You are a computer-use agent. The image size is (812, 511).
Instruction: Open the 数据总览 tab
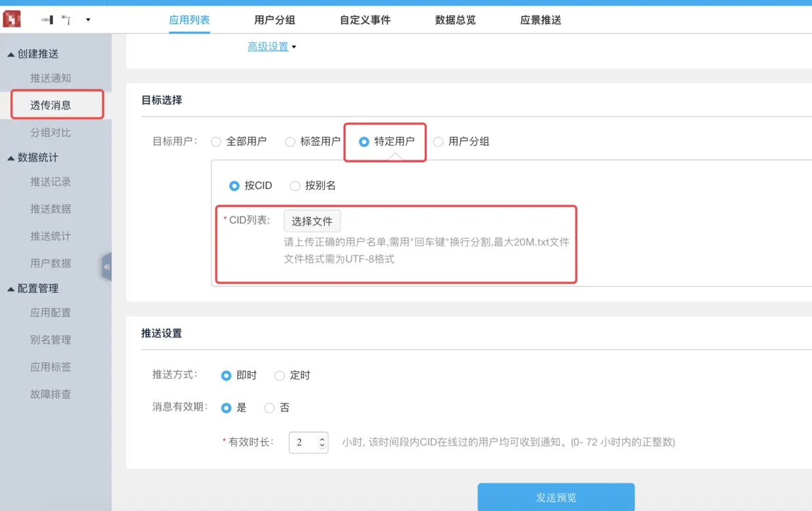454,20
